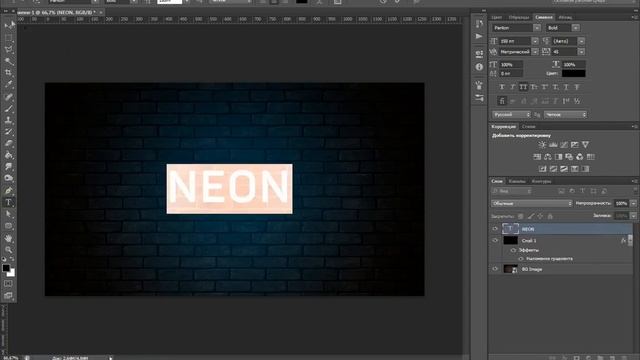Switch to the Абзац tab
The image size is (640, 360).
pos(565,18)
